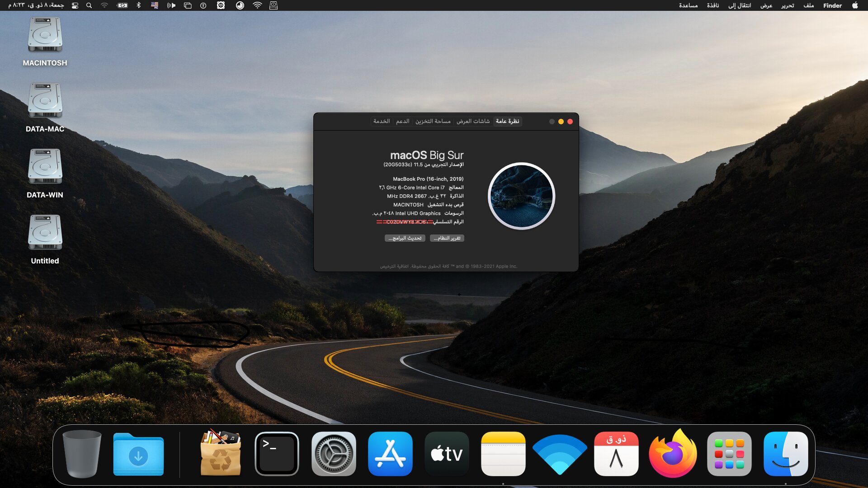
Task: Open the Calendar dock icon
Action: [616, 454]
